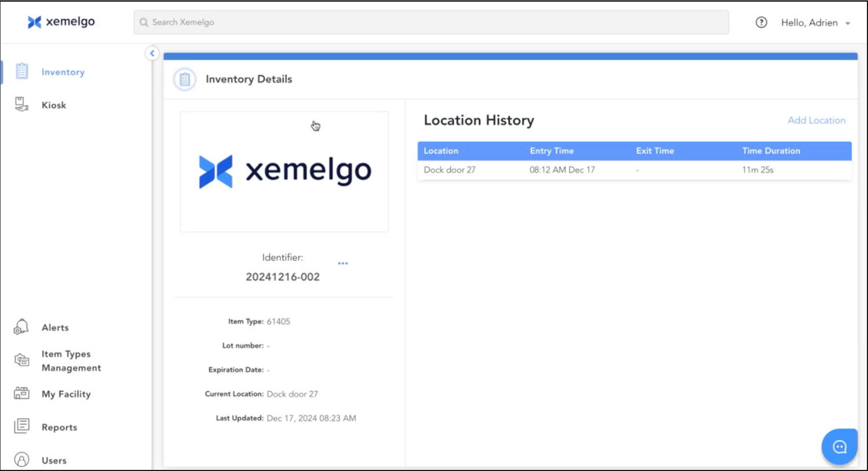Open the Alerts section
This screenshot has height=471, width=868.
[x=55, y=328]
